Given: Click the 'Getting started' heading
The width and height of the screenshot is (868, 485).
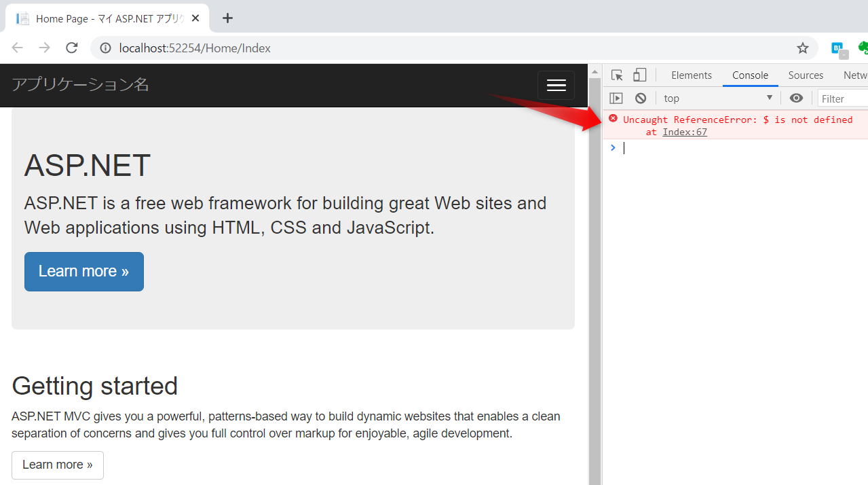Looking at the screenshot, I should tap(95, 386).
